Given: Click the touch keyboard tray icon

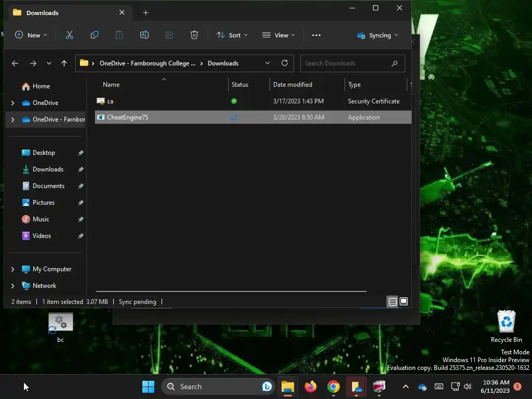Looking at the screenshot, I should [x=438, y=387].
